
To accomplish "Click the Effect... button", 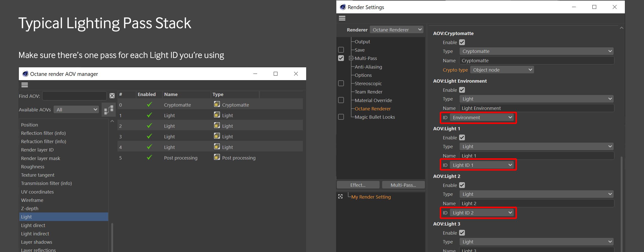I will pos(358,185).
